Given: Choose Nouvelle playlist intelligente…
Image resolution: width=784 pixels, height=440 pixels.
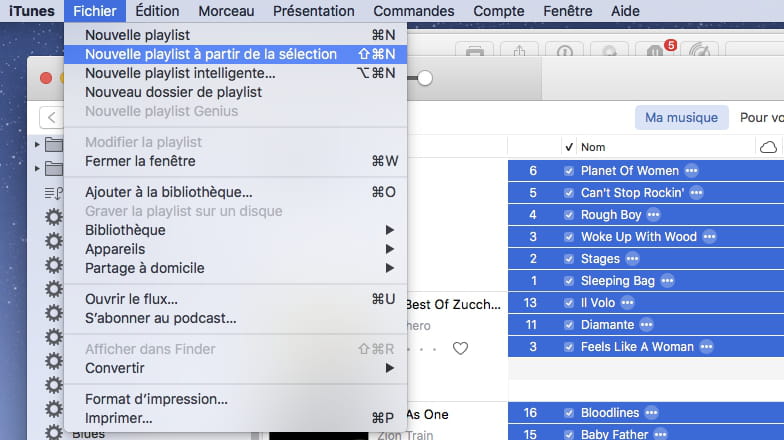Looking at the screenshot, I should point(236,73).
